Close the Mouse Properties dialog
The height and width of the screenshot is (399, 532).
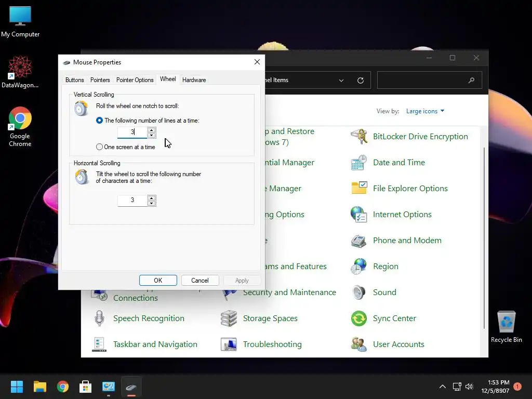257,62
